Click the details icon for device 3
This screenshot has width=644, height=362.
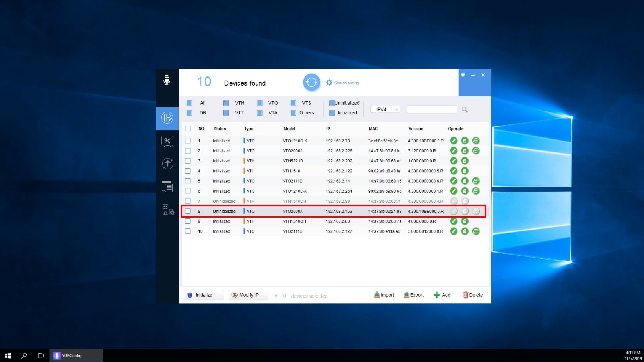point(465,161)
